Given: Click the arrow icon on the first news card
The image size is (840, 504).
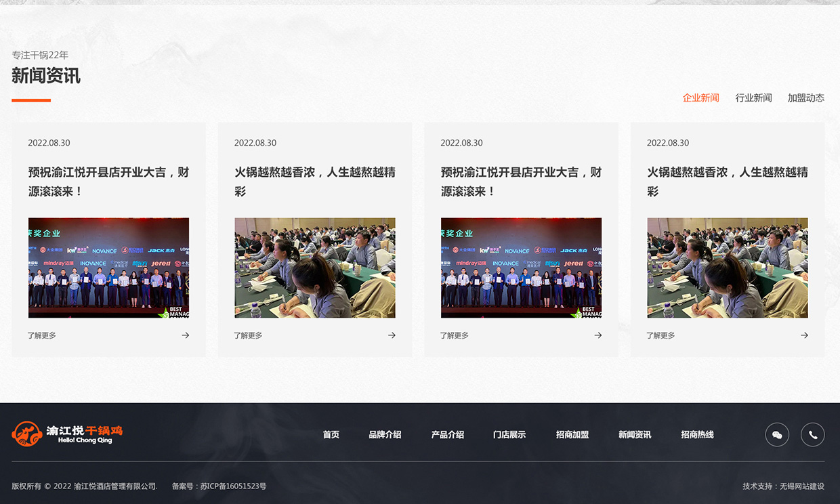Looking at the screenshot, I should tap(185, 335).
